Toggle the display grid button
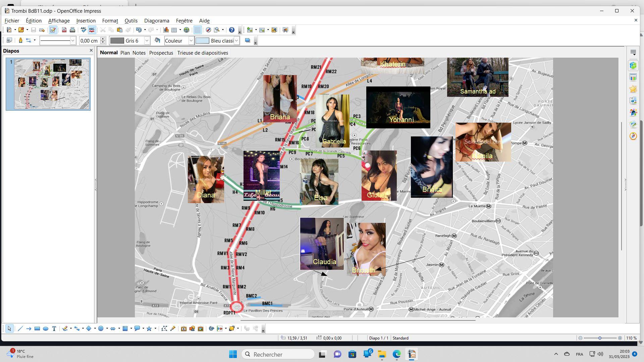This screenshot has height=362, width=644. coord(198,30)
